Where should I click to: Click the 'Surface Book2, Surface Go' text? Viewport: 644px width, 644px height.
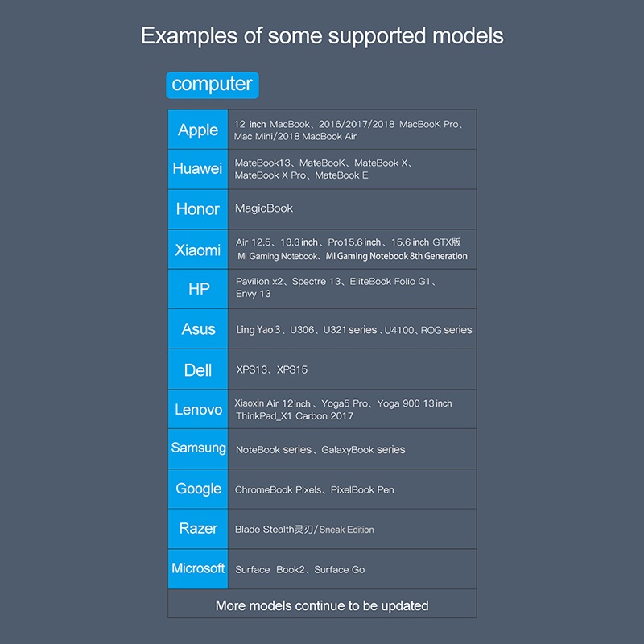click(299, 569)
